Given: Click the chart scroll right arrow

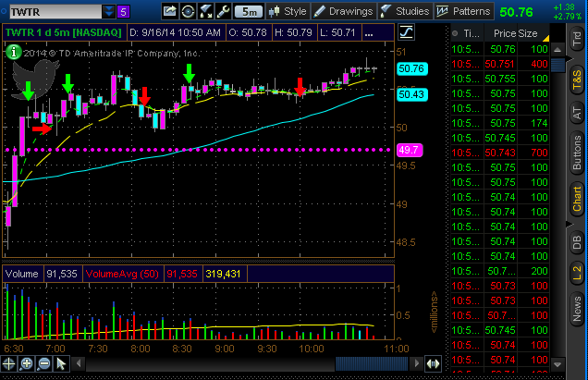Looking at the screenshot, I should (x=416, y=363).
